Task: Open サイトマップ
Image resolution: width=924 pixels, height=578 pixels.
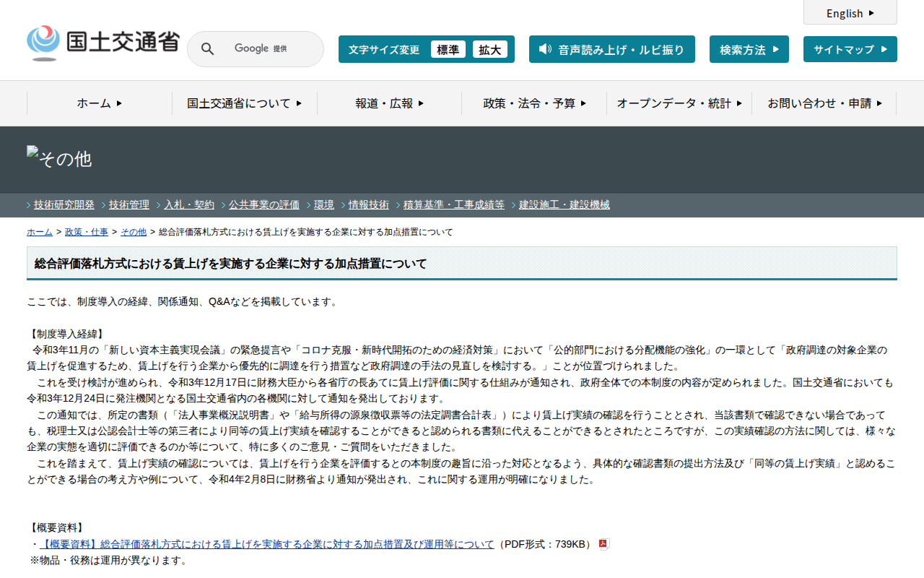Action: pyautogui.click(x=850, y=49)
